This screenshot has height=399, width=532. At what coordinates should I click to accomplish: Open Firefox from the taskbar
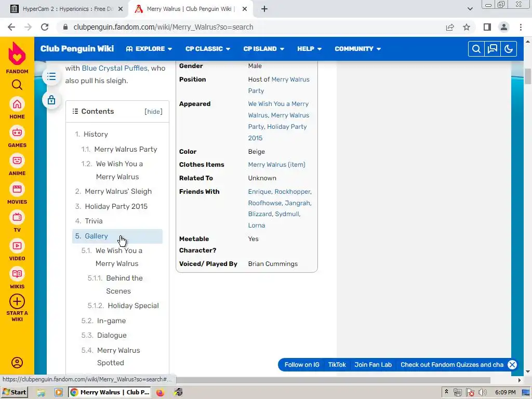[x=160, y=393]
